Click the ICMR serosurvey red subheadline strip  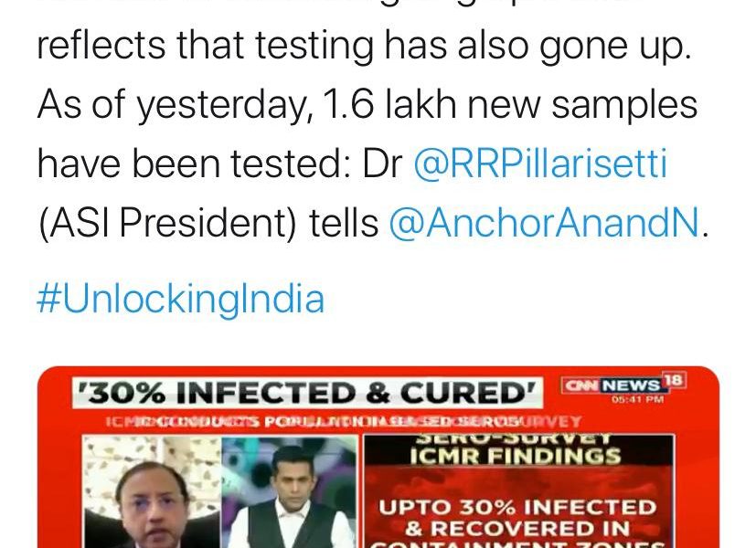point(344,422)
